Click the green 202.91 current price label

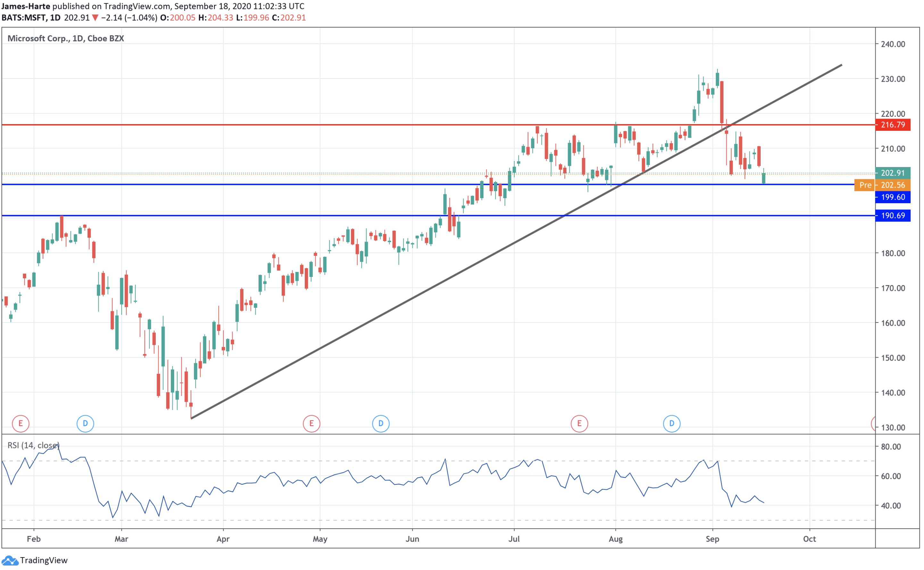click(x=892, y=173)
